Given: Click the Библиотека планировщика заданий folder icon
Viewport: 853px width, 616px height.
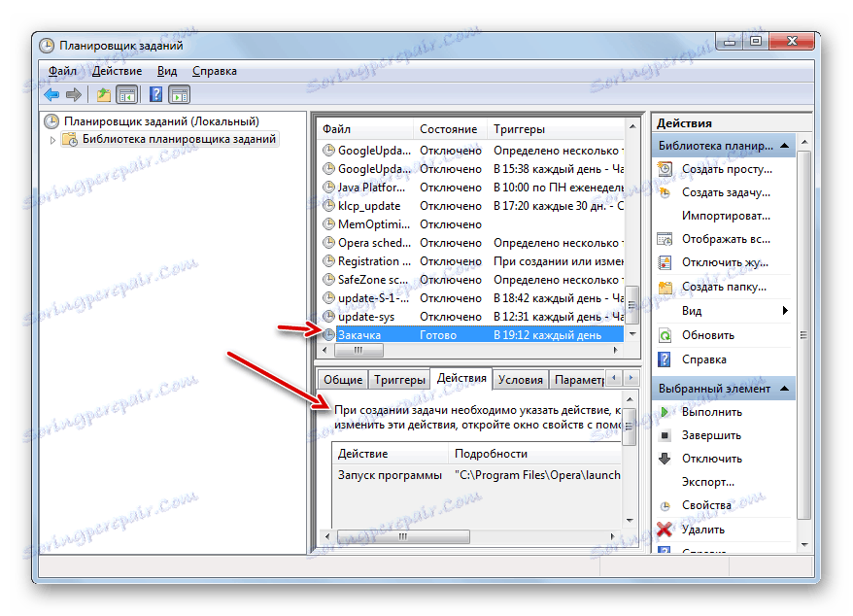Looking at the screenshot, I should pos(70,139).
